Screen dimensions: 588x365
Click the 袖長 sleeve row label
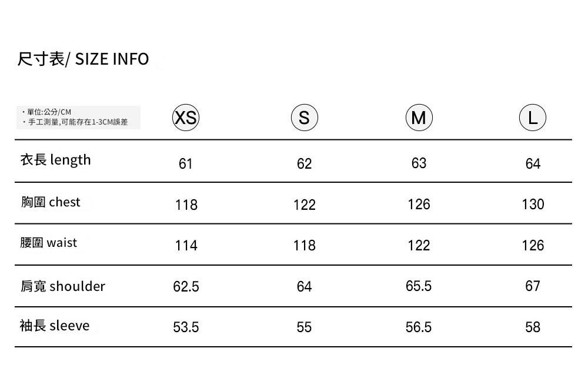pos(55,326)
